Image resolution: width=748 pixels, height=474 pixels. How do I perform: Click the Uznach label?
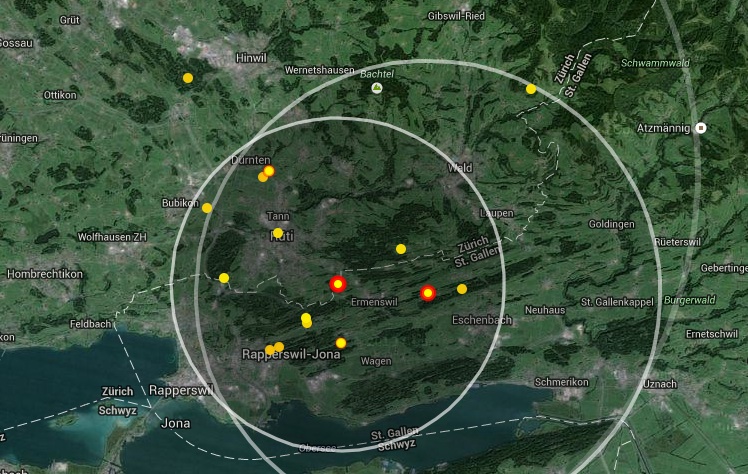(x=660, y=384)
